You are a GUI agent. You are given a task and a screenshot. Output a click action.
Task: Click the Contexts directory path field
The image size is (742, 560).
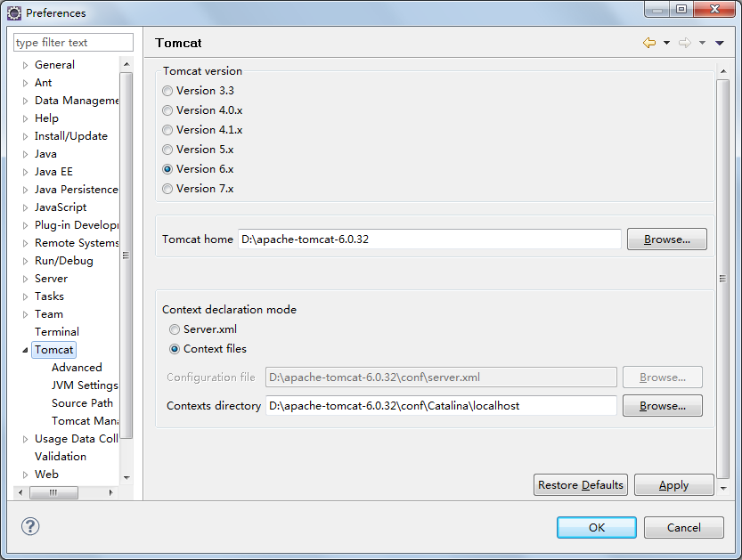[x=441, y=406]
